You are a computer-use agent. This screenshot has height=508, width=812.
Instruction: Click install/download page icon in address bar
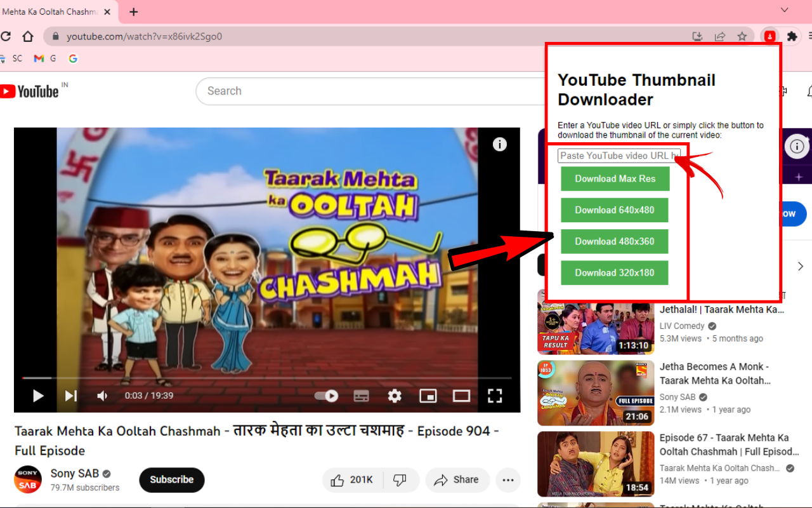[698, 36]
